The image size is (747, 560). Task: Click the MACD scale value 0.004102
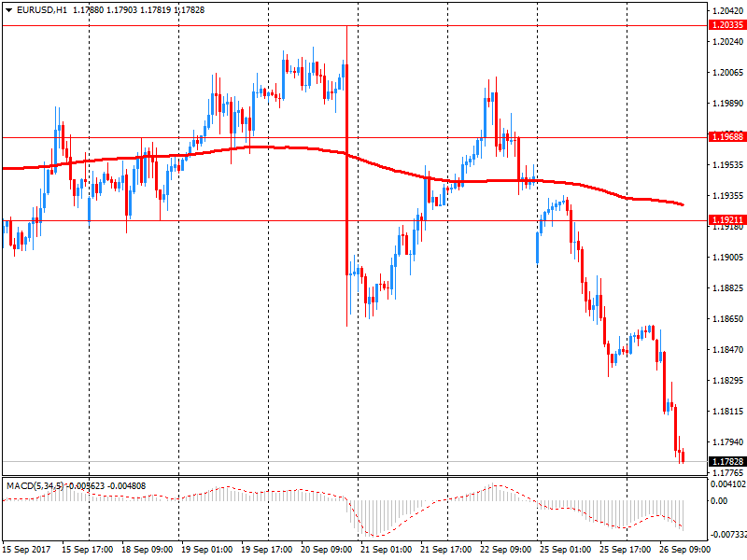(728, 484)
